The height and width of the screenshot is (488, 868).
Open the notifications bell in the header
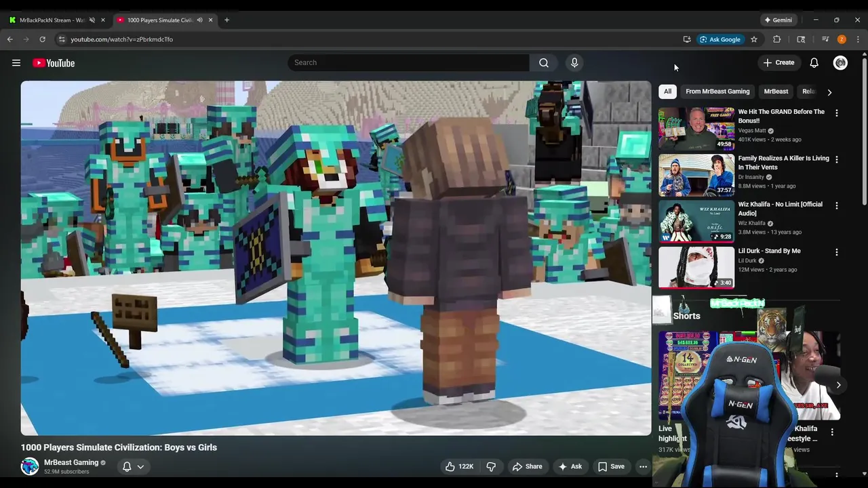click(x=814, y=63)
